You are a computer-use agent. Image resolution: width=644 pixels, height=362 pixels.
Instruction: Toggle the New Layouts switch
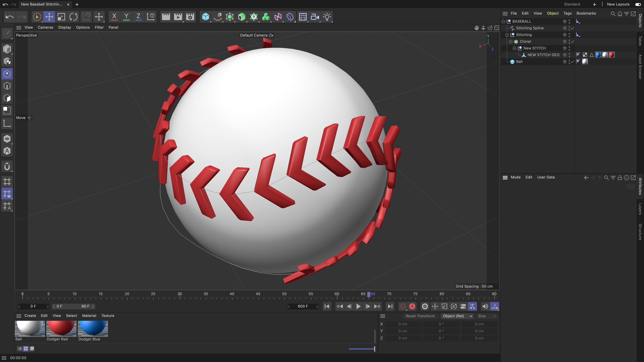click(x=638, y=4)
